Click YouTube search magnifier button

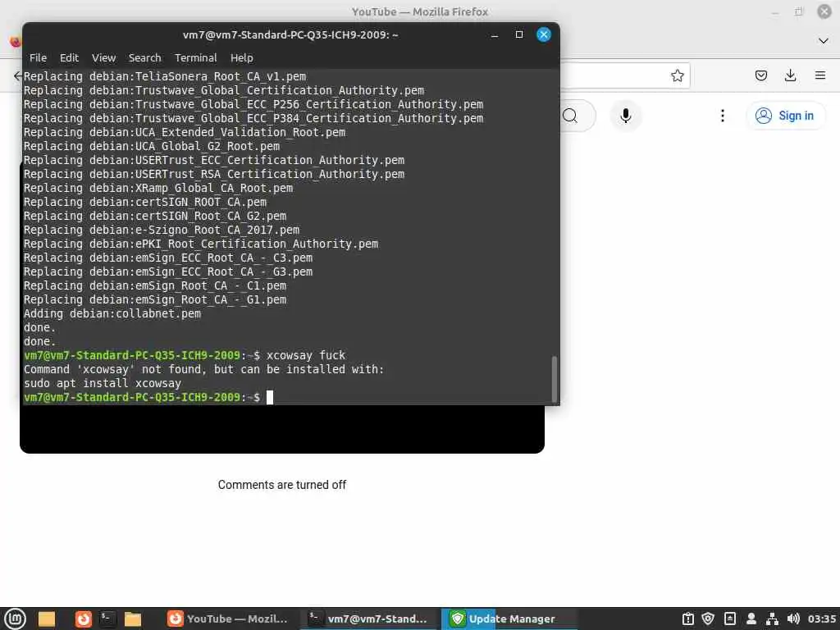click(x=571, y=116)
